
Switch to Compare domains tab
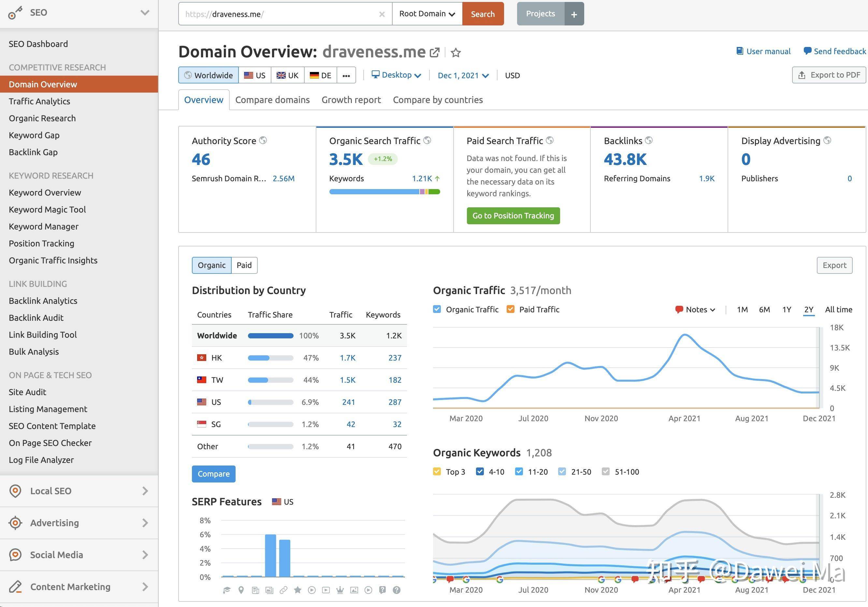(273, 100)
